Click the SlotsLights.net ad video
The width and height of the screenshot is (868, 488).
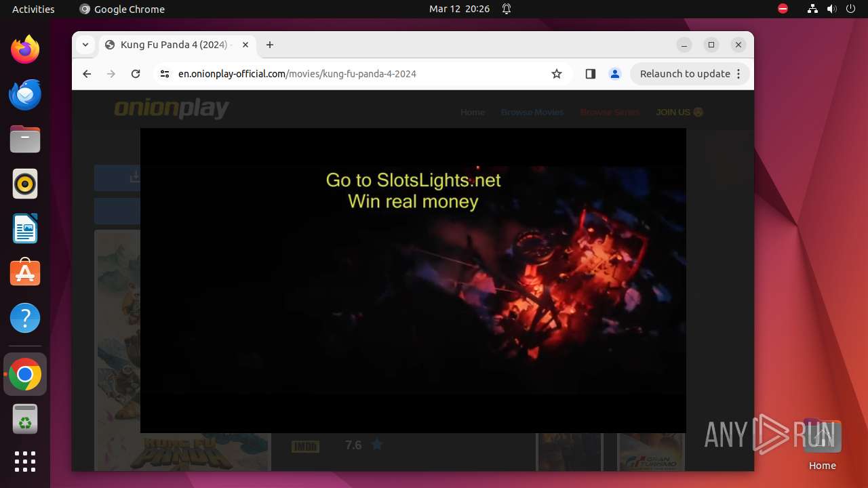[413, 281]
